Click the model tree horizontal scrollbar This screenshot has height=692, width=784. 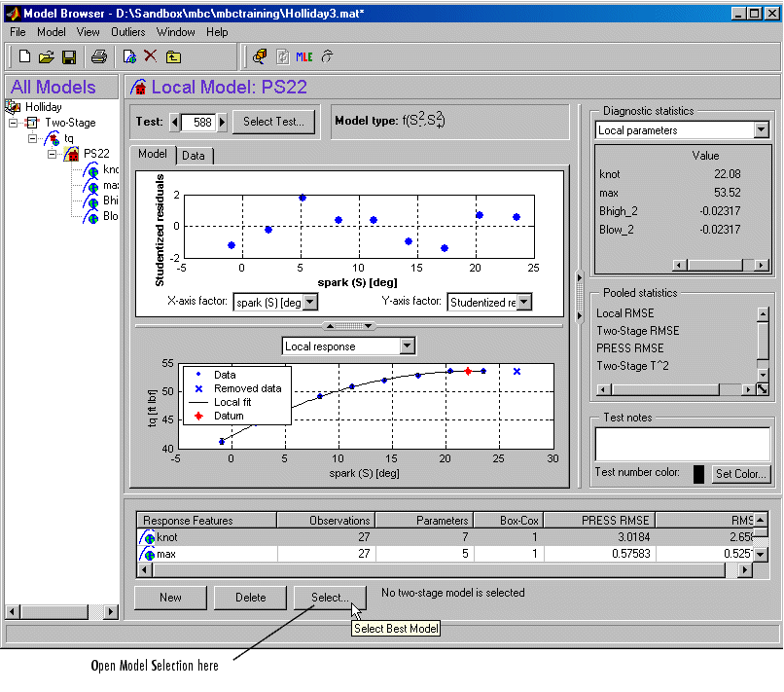tap(61, 611)
